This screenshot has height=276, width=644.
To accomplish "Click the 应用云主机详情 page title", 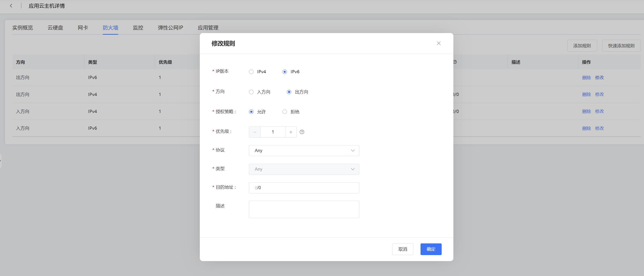I will click(47, 6).
